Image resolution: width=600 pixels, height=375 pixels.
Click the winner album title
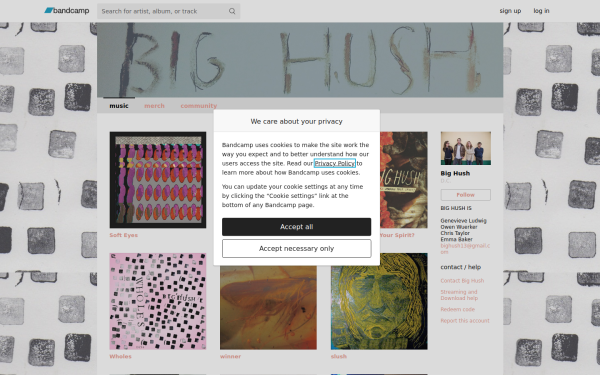(x=230, y=357)
